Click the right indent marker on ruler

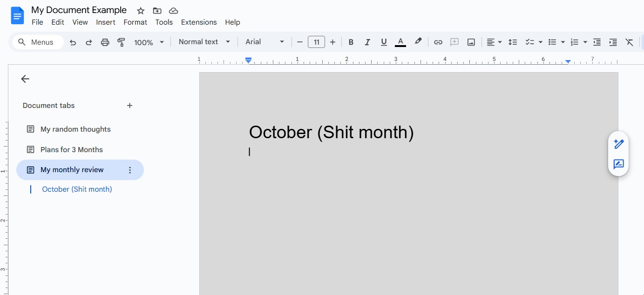568,61
